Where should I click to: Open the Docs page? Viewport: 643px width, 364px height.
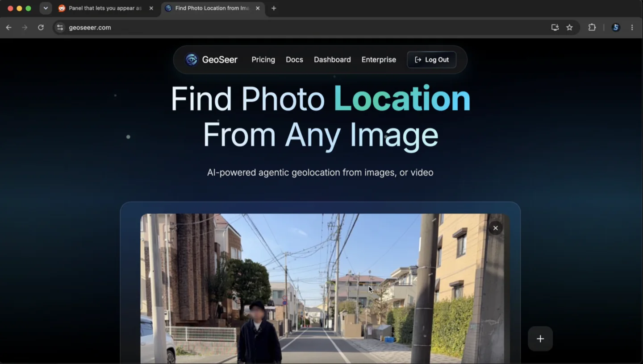pos(294,60)
